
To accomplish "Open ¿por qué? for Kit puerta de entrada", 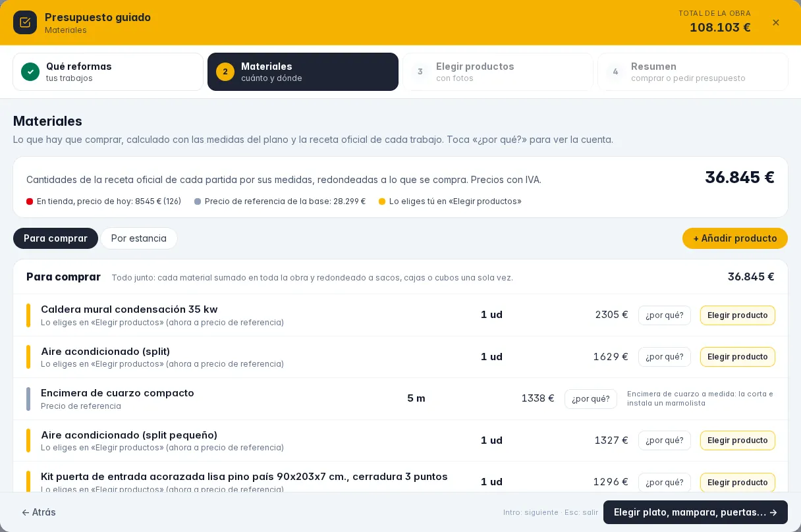I will coord(665,483).
